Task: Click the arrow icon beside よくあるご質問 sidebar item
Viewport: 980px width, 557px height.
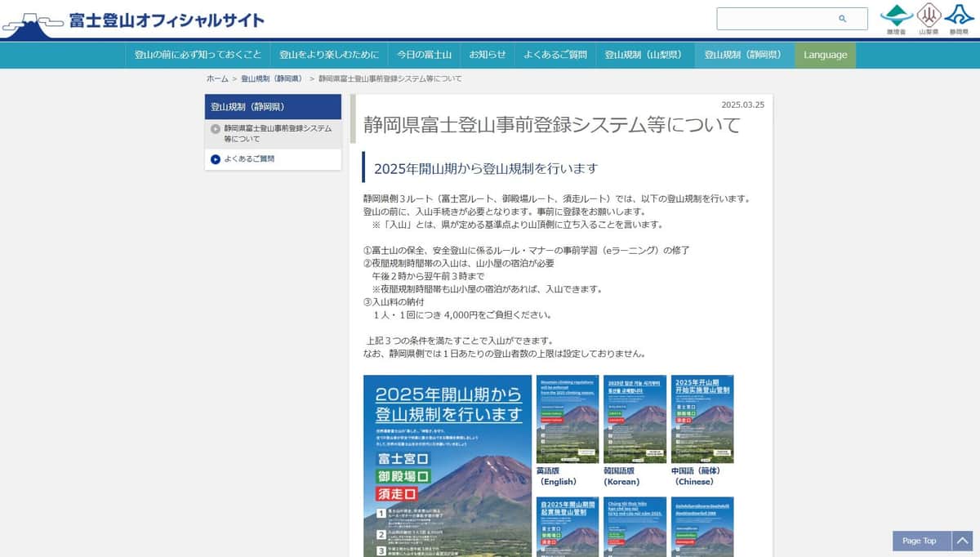Action: (215, 159)
